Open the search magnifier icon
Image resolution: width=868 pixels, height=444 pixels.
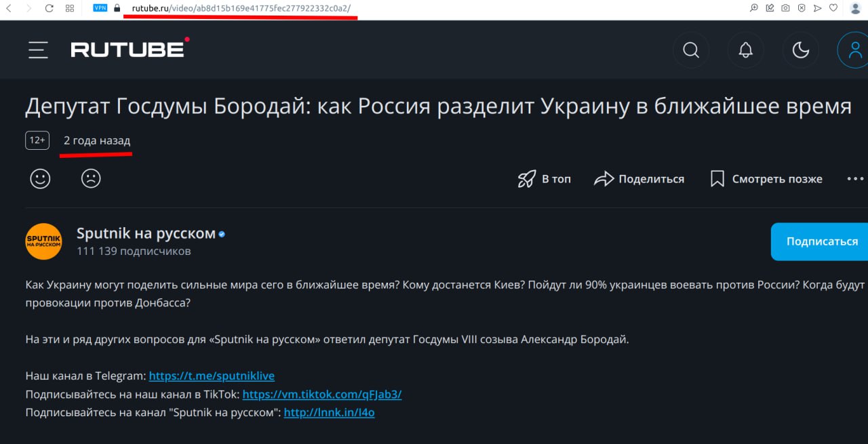click(x=690, y=50)
